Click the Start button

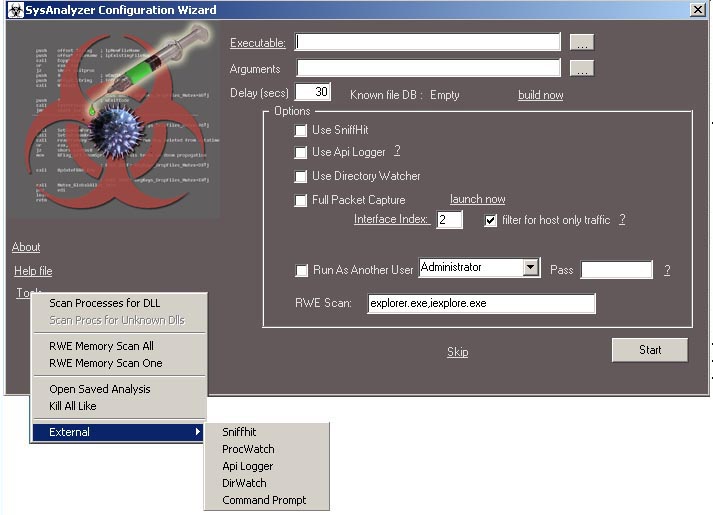coord(650,350)
